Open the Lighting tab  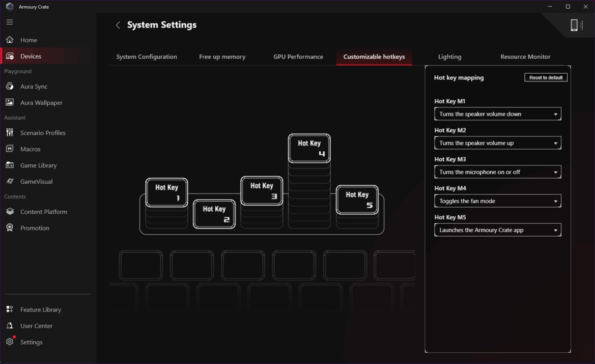449,57
